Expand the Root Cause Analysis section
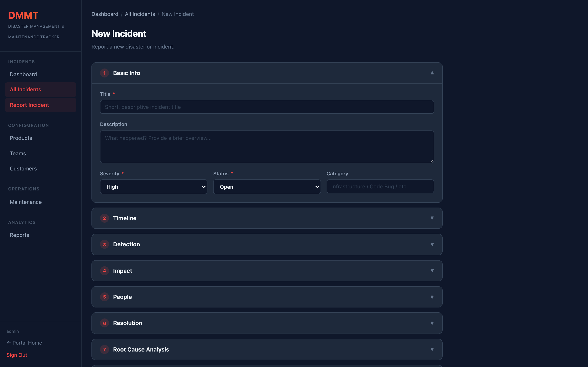Viewport: 588px width, 367px height. [x=432, y=349]
